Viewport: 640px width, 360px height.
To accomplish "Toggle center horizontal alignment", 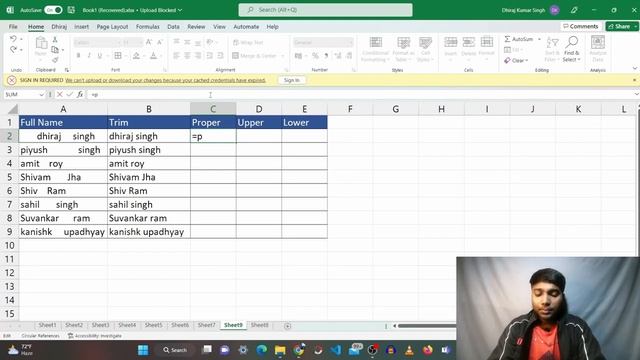I will point(187,56).
